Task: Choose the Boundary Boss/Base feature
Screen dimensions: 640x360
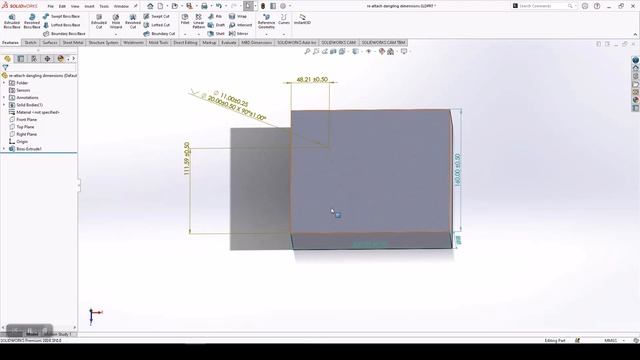Action: (64, 34)
